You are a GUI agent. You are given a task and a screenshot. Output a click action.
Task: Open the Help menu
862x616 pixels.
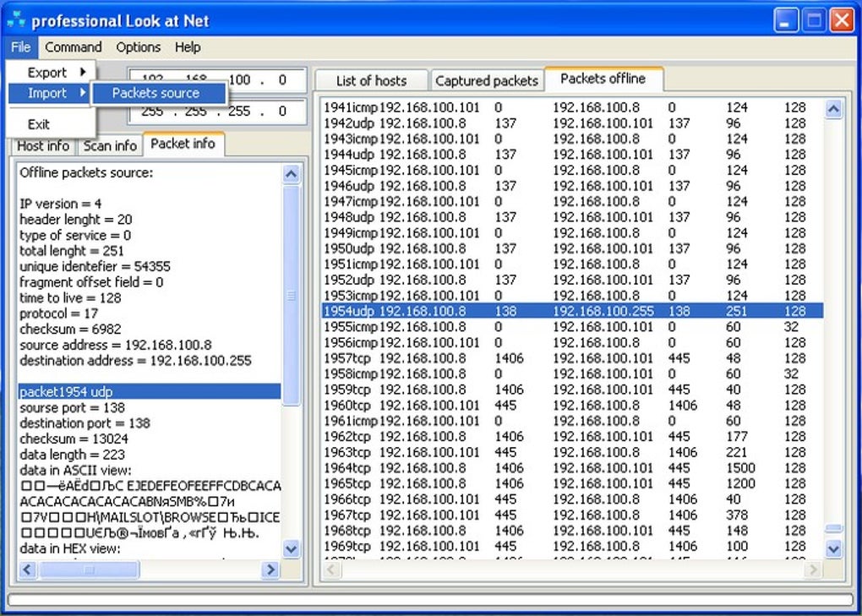188,47
